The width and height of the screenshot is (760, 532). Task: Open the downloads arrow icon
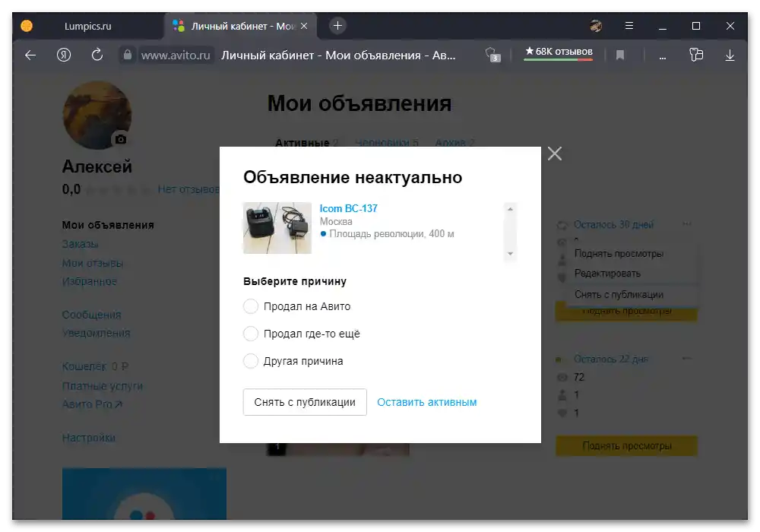click(x=730, y=55)
